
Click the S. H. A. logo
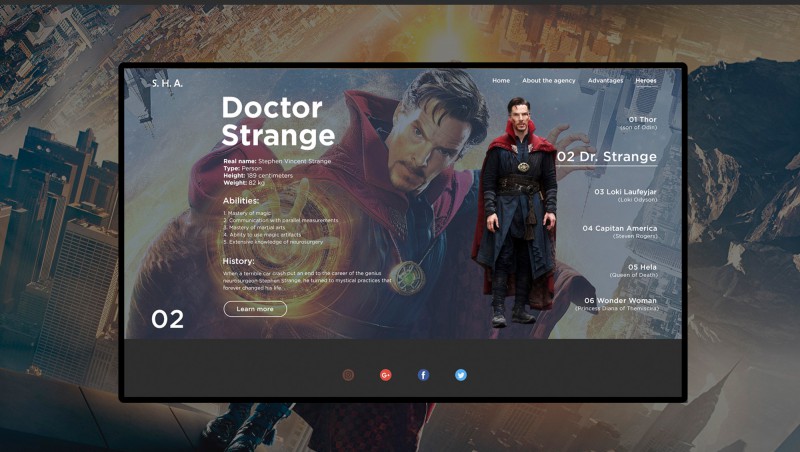(167, 83)
